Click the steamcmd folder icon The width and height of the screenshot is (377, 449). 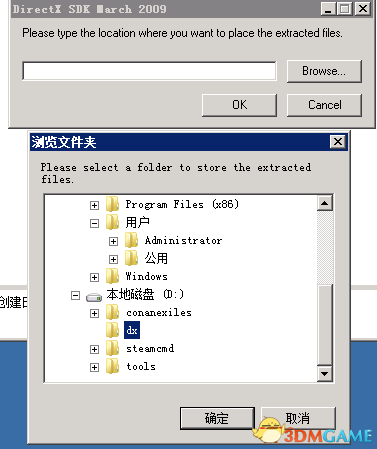112,349
